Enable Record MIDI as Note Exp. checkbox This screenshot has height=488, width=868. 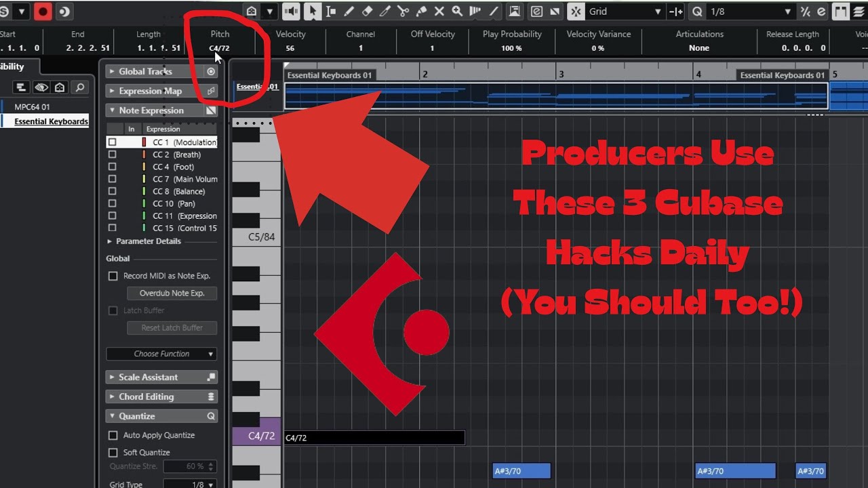pos(113,276)
